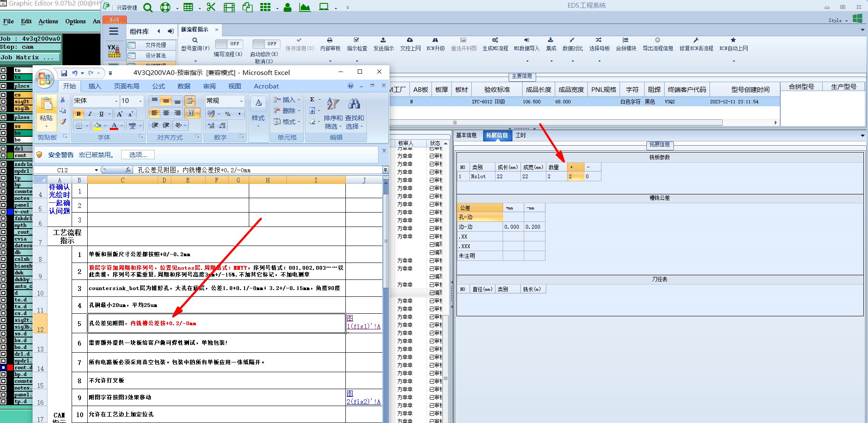Viewport: 868px width, 423px height.
Task: Click the Font Color red A in Excel
Action: click(x=114, y=126)
